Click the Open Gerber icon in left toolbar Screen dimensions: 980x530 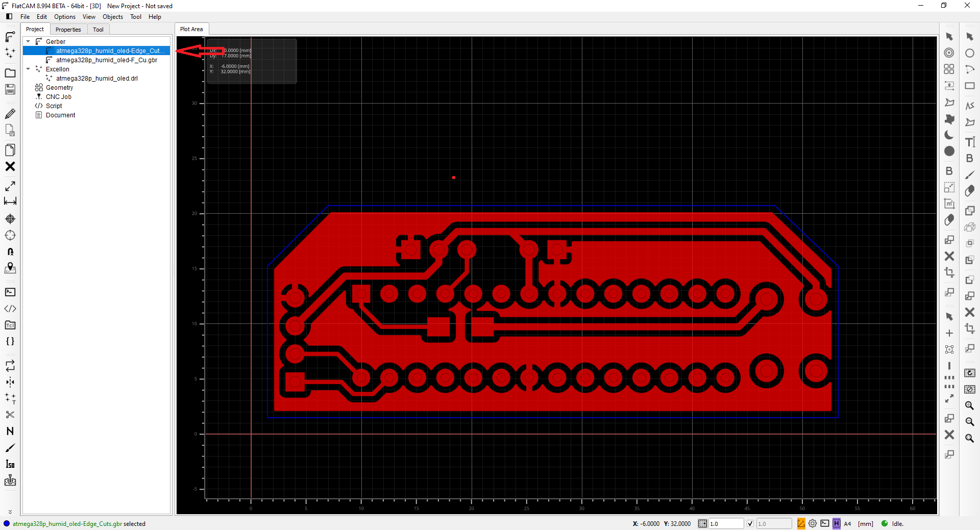tap(10, 37)
